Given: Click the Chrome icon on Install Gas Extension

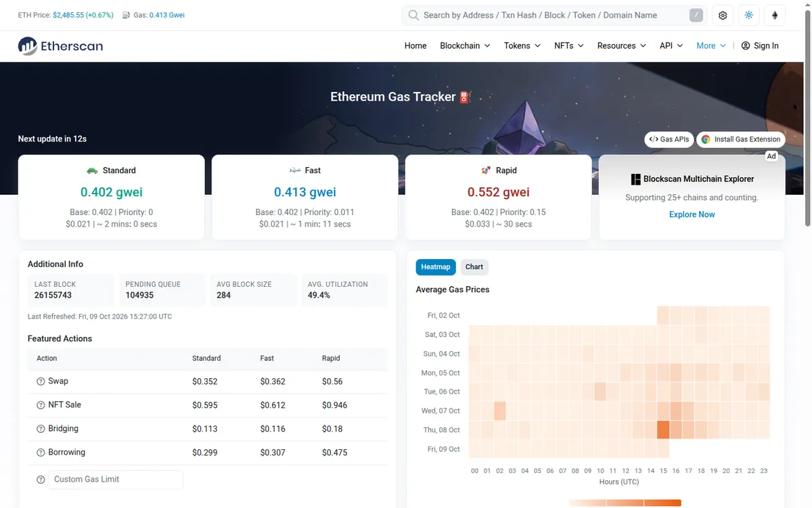Looking at the screenshot, I should [x=706, y=139].
